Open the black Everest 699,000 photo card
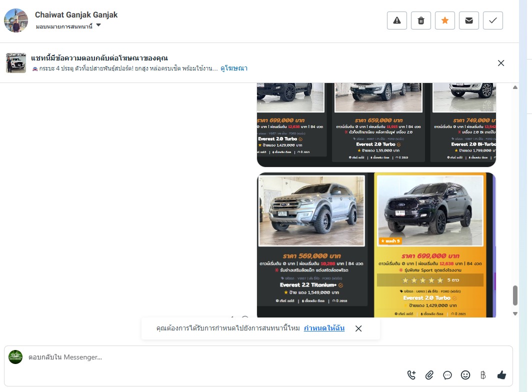The height and width of the screenshot is (392, 532). (x=430, y=211)
